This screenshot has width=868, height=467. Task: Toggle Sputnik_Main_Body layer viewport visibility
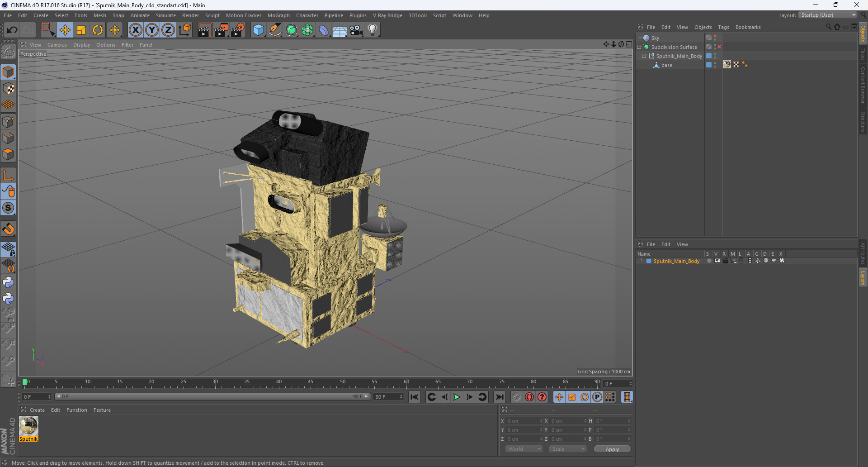point(717,261)
